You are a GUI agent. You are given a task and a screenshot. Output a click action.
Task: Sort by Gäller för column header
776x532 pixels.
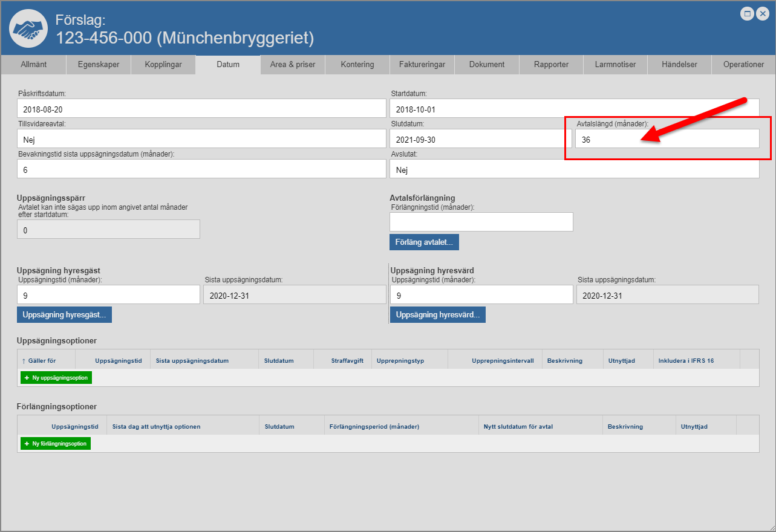pos(42,361)
